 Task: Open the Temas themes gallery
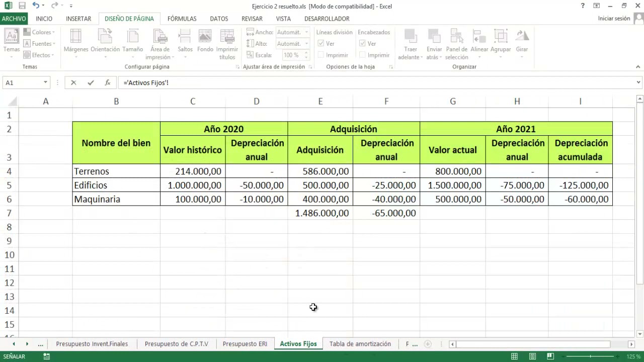(12, 43)
